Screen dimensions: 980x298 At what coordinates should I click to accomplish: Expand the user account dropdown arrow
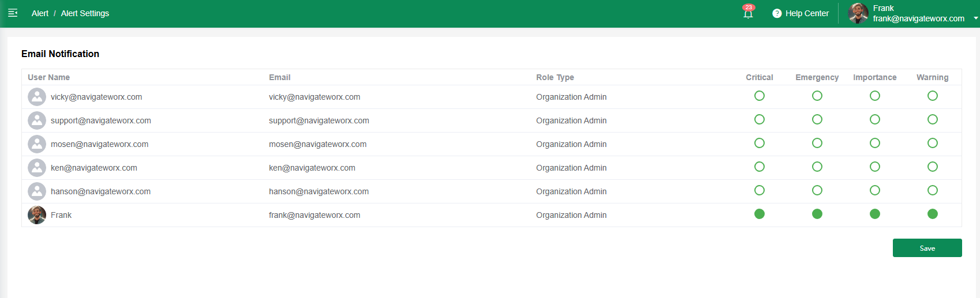coord(975,18)
